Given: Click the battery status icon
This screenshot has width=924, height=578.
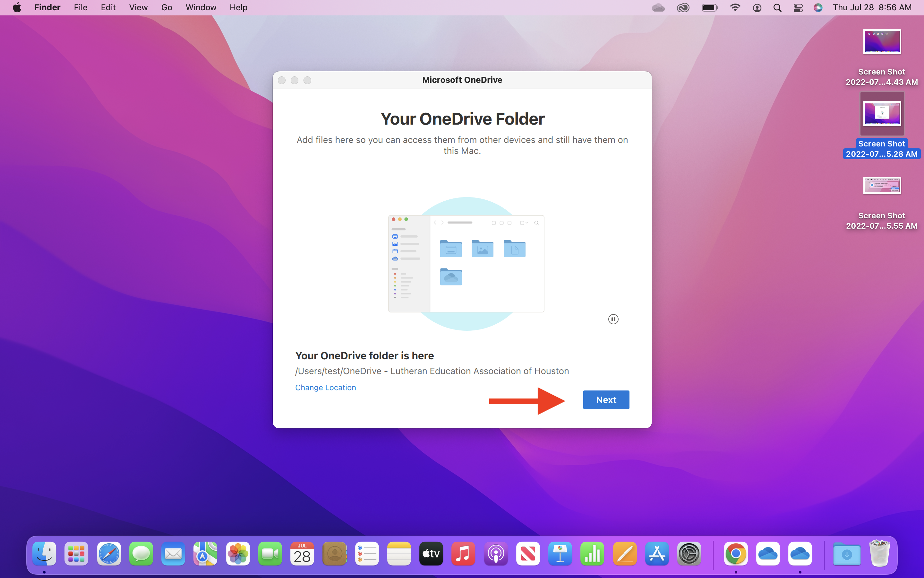Looking at the screenshot, I should coord(710,8).
